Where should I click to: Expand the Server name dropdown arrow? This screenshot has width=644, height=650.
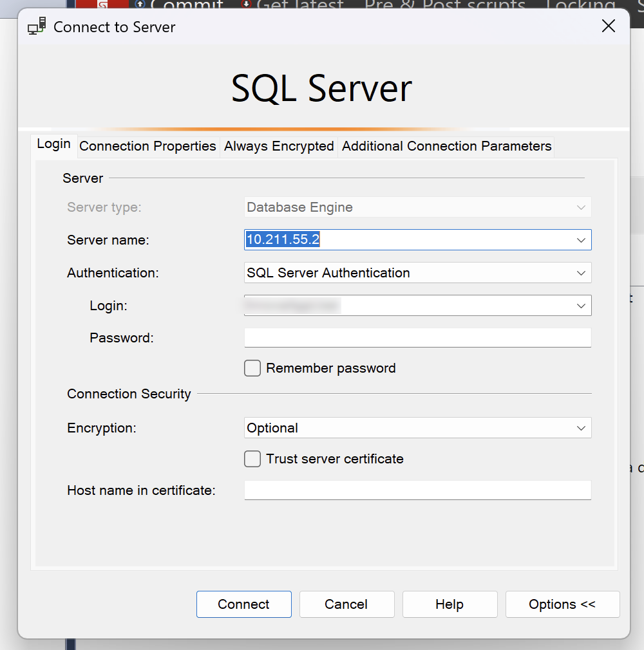[581, 240]
